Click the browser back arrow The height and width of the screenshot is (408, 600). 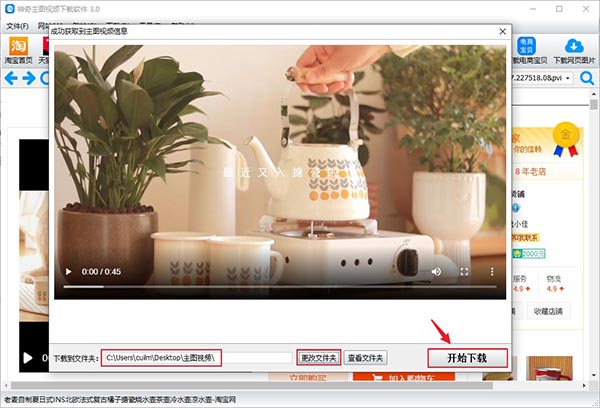(11, 78)
